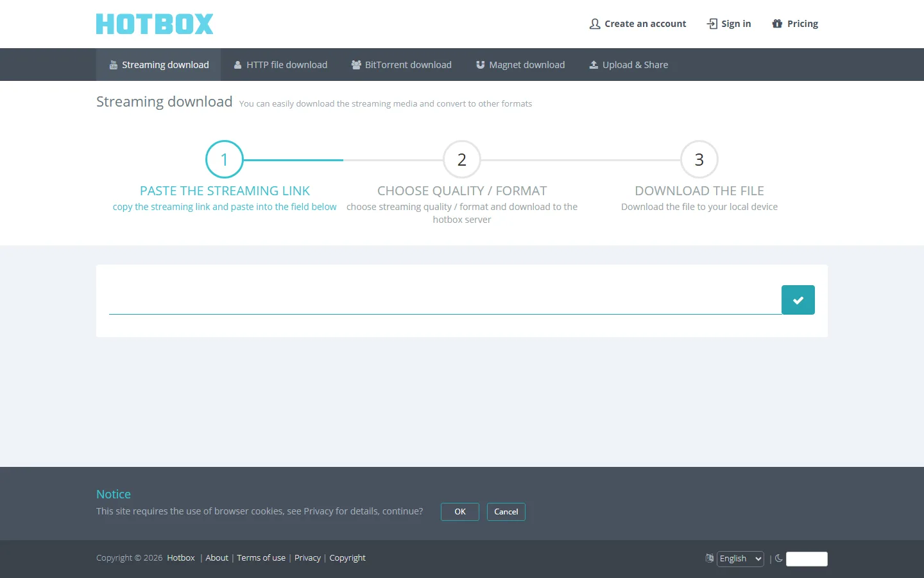The height and width of the screenshot is (578, 924).
Task: Click the Hotbox footer link
Action: pos(181,558)
